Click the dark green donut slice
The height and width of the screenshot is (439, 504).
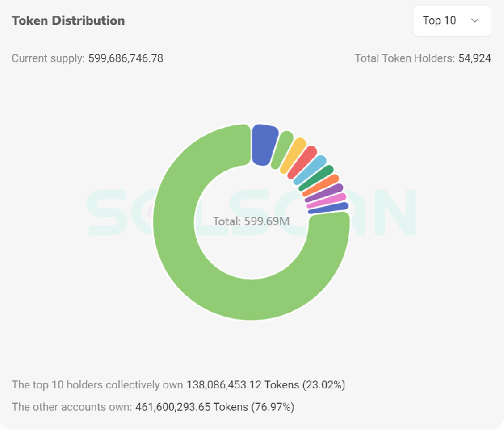(317, 178)
